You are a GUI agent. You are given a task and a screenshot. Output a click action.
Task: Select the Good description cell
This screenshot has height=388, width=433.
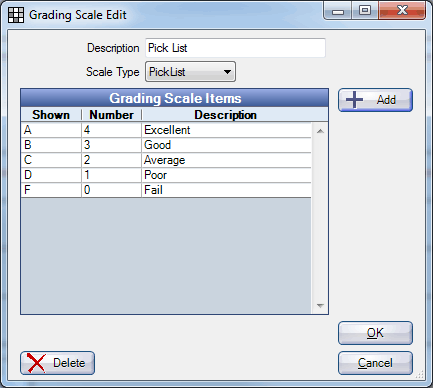(226, 145)
